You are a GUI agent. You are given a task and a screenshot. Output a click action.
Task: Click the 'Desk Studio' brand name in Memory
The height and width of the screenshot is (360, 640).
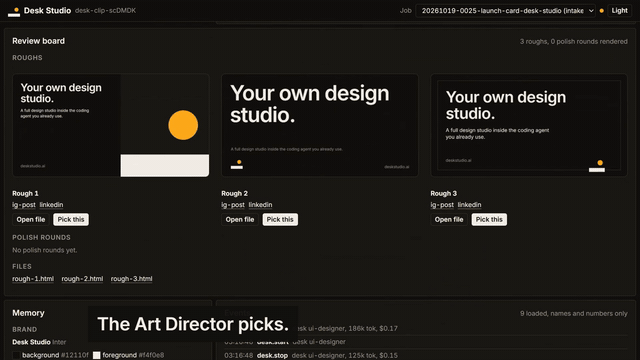click(x=31, y=342)
